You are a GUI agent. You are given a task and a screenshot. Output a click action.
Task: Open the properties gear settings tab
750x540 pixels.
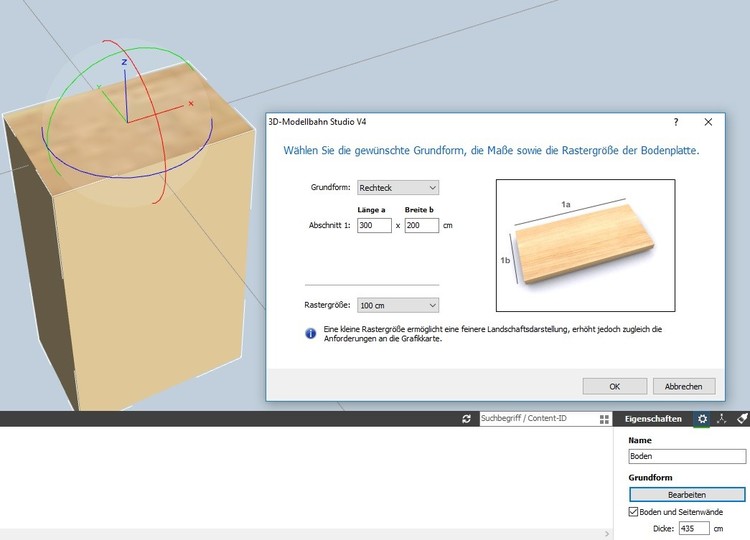(702, 419)
